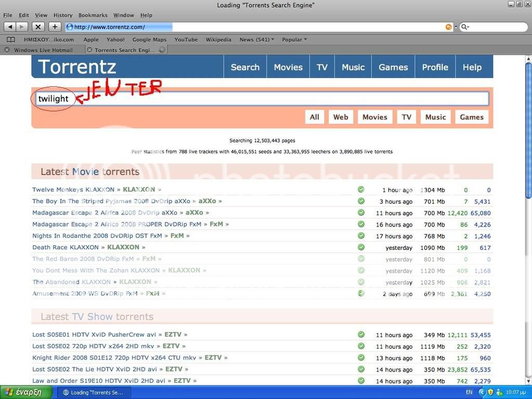This screenshot has height=399, width=532.
Task: Switch to the Windows Live Hotmail tab
Action: coord(43,50)
